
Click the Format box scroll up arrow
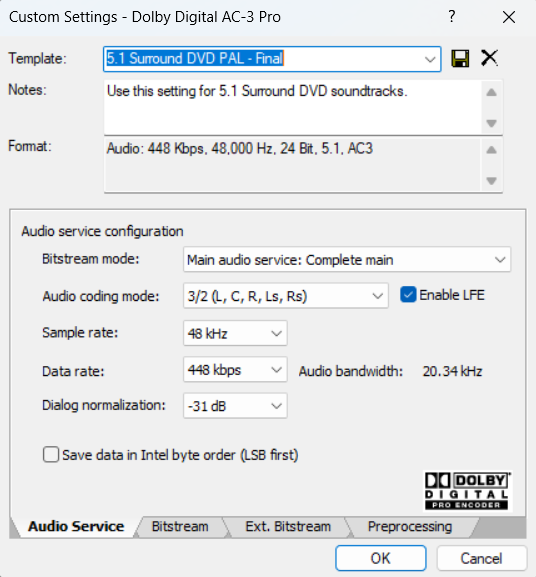tap(491, 150)
